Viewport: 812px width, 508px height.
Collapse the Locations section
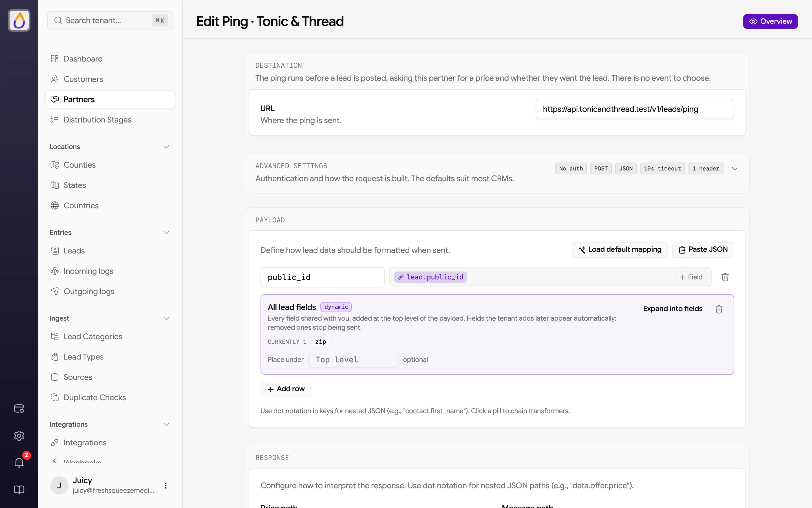(166, 147)
